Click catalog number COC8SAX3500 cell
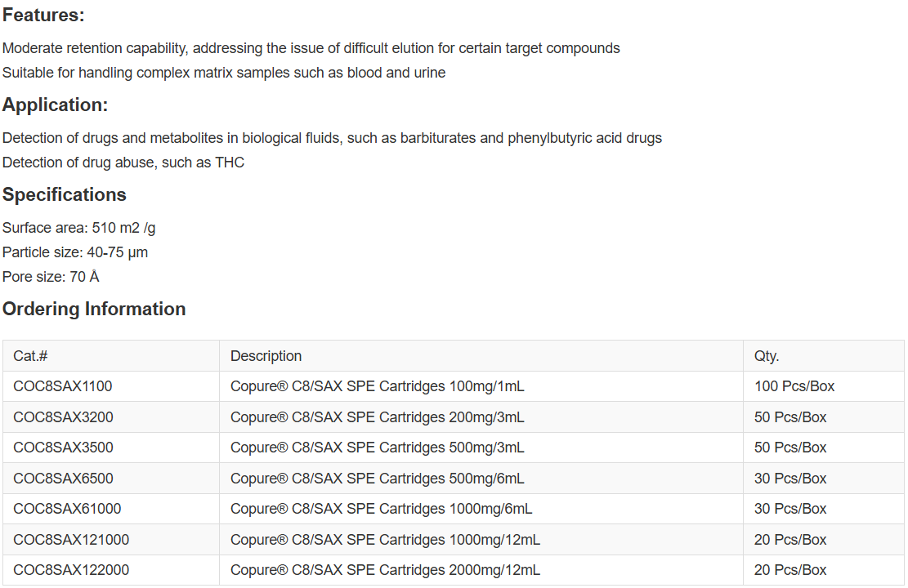The image size is (908, 588). point(63,448)
